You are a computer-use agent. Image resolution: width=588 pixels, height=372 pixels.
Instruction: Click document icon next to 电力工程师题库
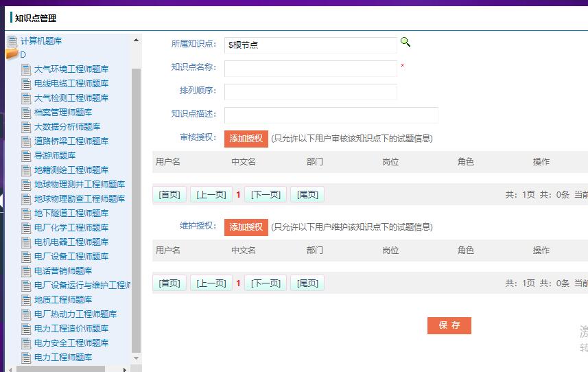pyautogui.click(x=26, y=358)
